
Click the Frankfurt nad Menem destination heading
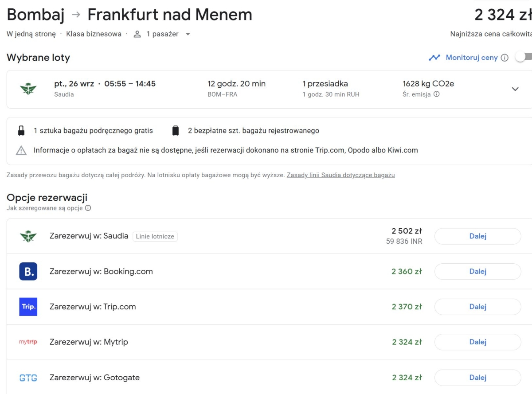pyautogui.click(x=170, y=15)
